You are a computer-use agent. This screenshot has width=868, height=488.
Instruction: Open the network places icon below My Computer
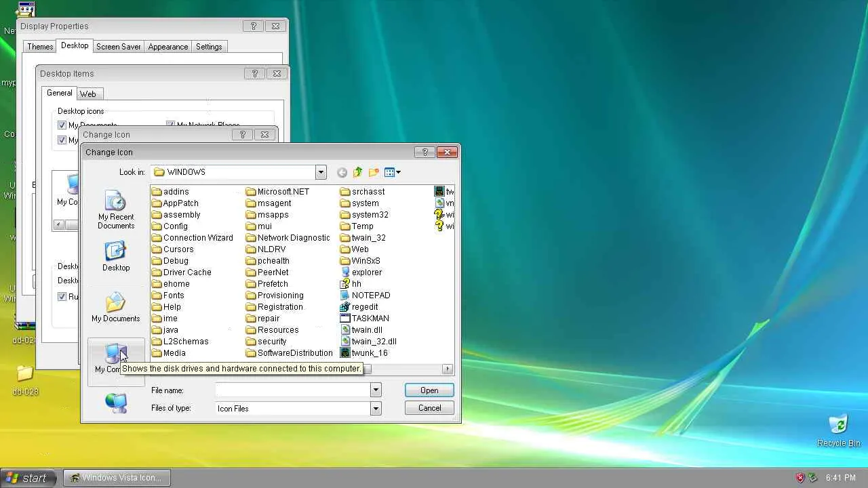pos(116,403)
